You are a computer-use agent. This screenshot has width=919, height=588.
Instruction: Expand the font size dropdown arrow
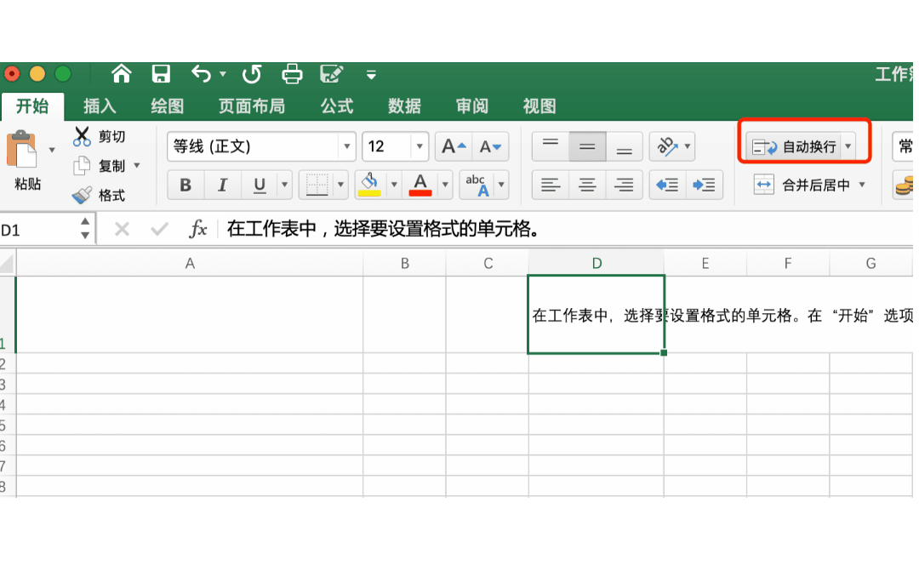pyautogui.click(x=420, y=146)
